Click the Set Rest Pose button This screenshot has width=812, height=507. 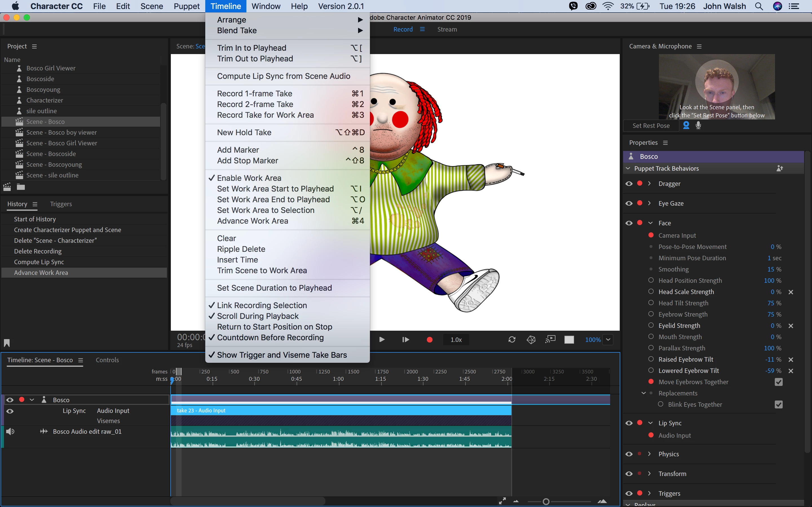651,125
